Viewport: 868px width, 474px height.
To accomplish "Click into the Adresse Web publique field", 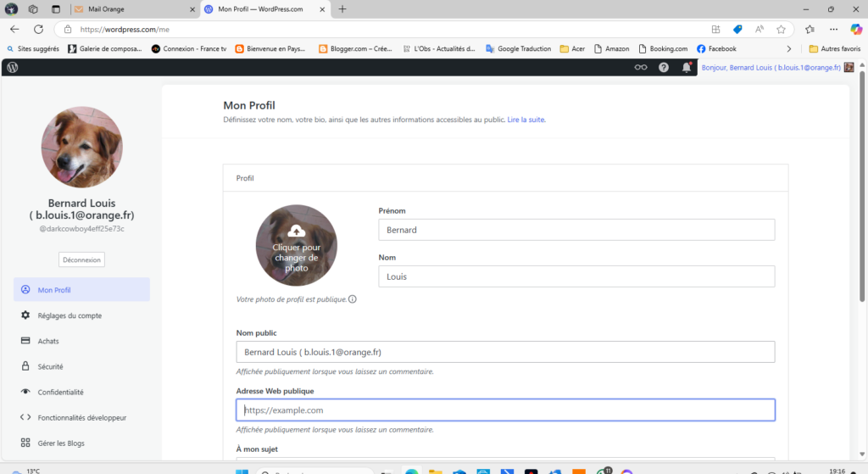I will (505, 410).
